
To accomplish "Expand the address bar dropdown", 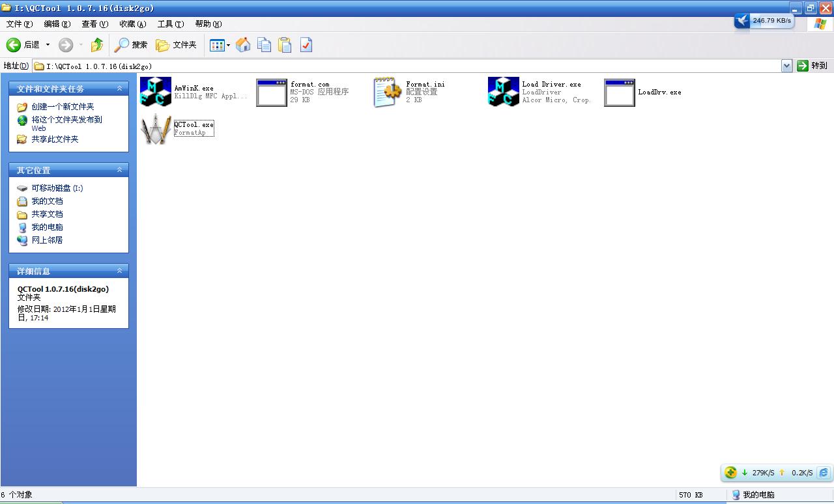I will [x=786, y=66].
